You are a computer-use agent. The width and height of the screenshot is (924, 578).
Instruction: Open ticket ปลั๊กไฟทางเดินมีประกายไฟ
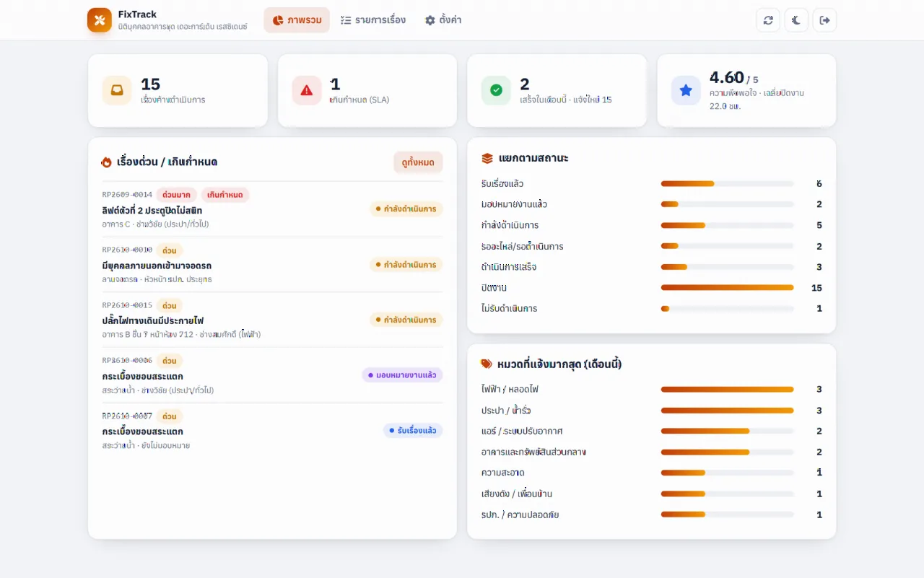(x=272, y=320)
